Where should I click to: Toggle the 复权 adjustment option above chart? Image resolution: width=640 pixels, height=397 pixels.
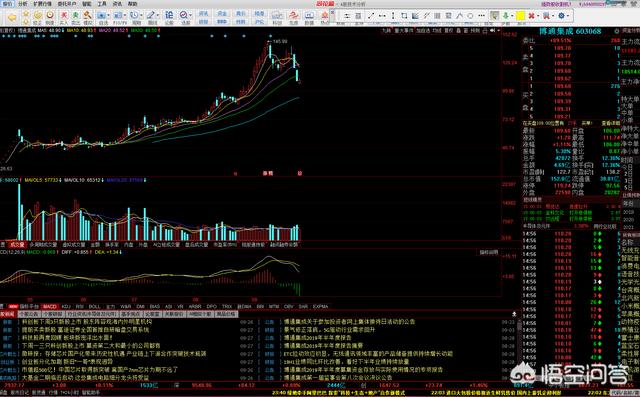pyautogui.click(x=449, y=31)
